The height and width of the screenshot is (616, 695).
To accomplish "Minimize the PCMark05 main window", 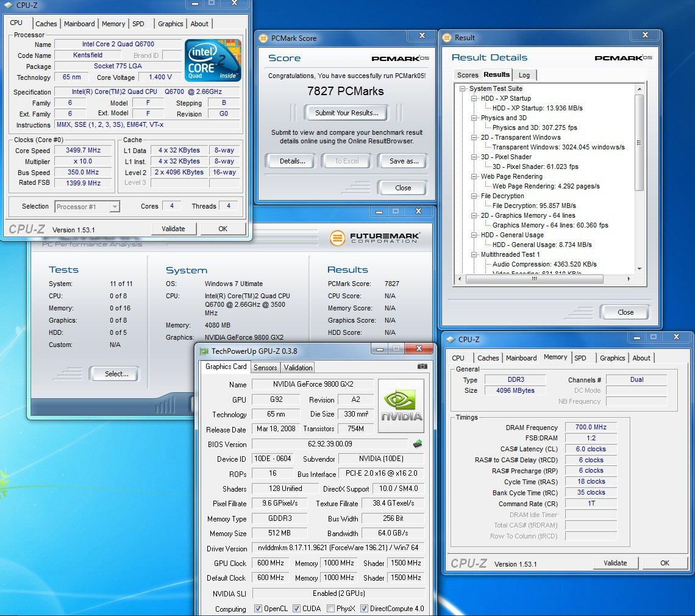I will tap(379, 212).
